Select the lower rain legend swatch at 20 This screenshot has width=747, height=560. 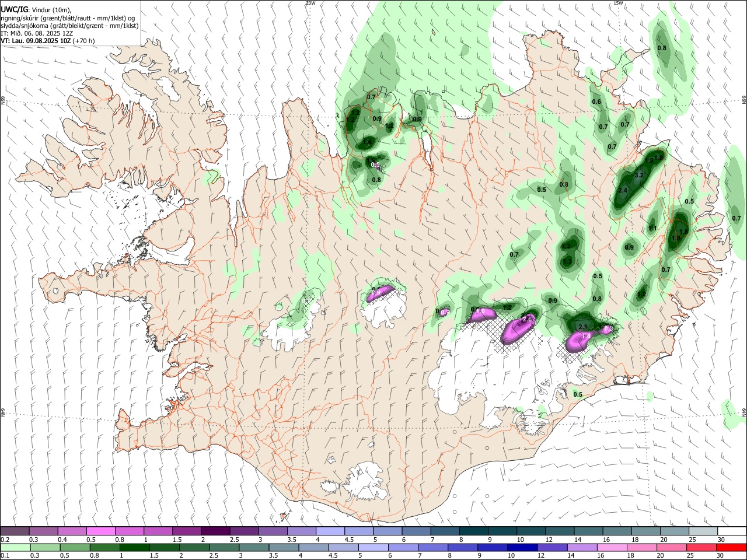point(671,547)
